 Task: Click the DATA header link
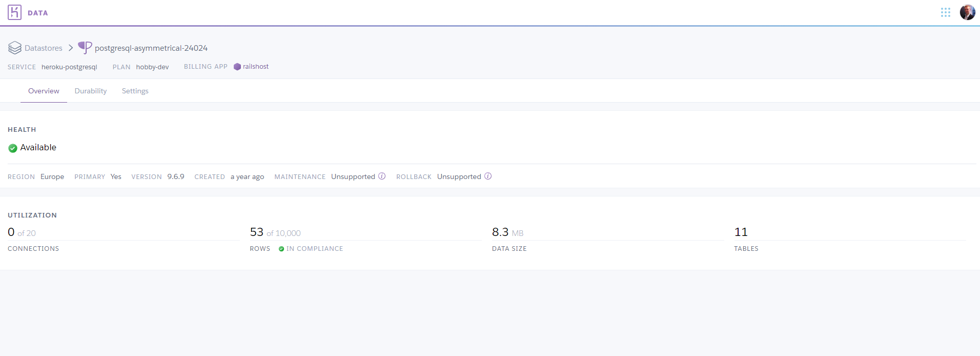38,13
